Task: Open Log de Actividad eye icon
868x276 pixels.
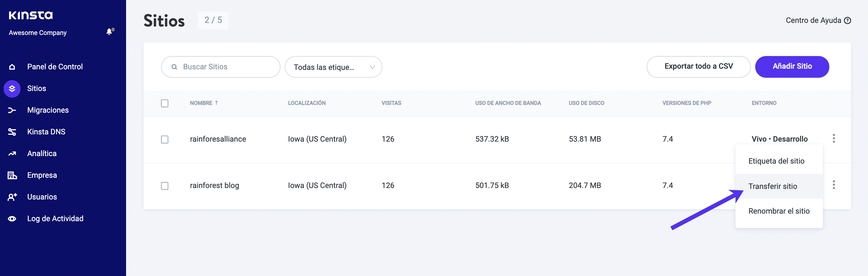Action: tap(12, 218)
